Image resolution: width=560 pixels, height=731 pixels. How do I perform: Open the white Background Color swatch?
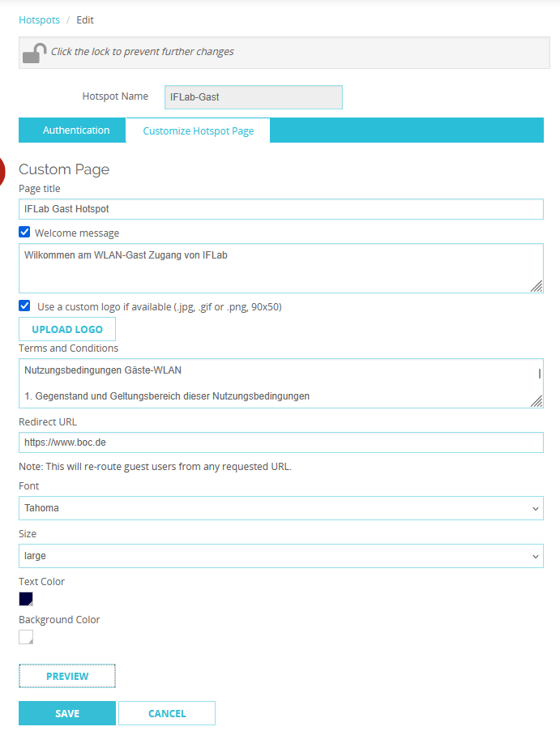tap(26, 637)
